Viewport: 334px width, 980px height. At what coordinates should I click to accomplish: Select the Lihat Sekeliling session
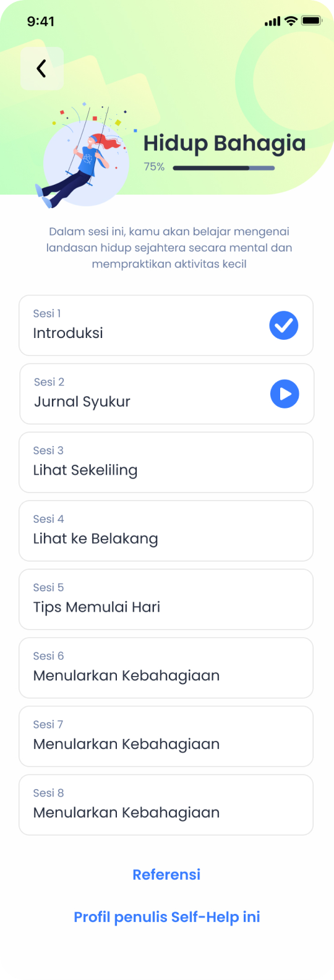point(166,462)
